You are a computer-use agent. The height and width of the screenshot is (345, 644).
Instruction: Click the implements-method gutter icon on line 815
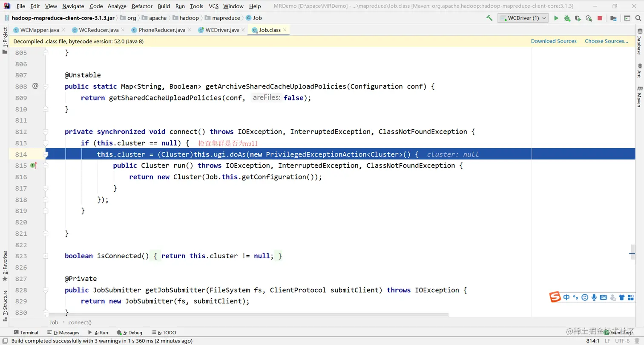tap(34, 165)
